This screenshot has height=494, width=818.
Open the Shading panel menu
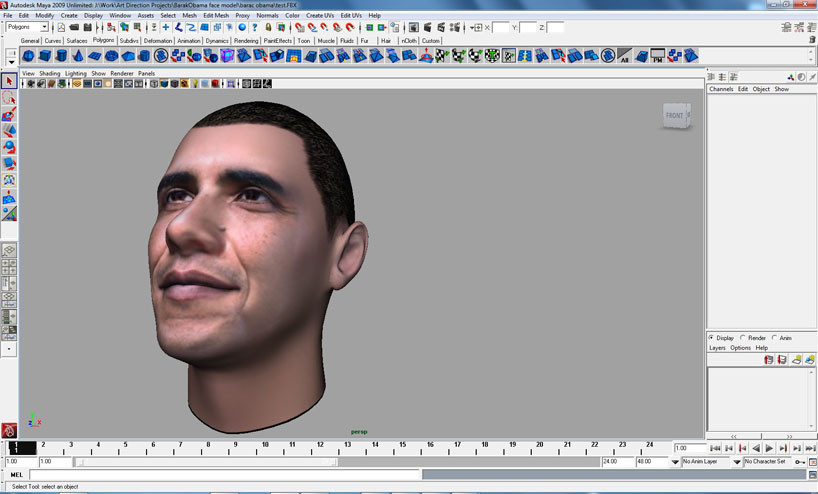point(49,73)
